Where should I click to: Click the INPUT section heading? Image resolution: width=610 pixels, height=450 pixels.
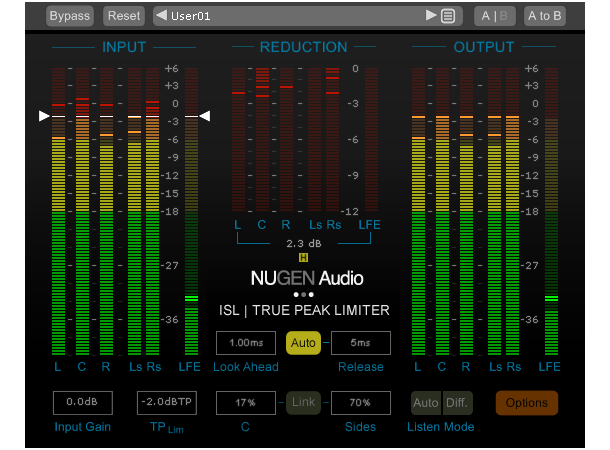click(124, 47)
